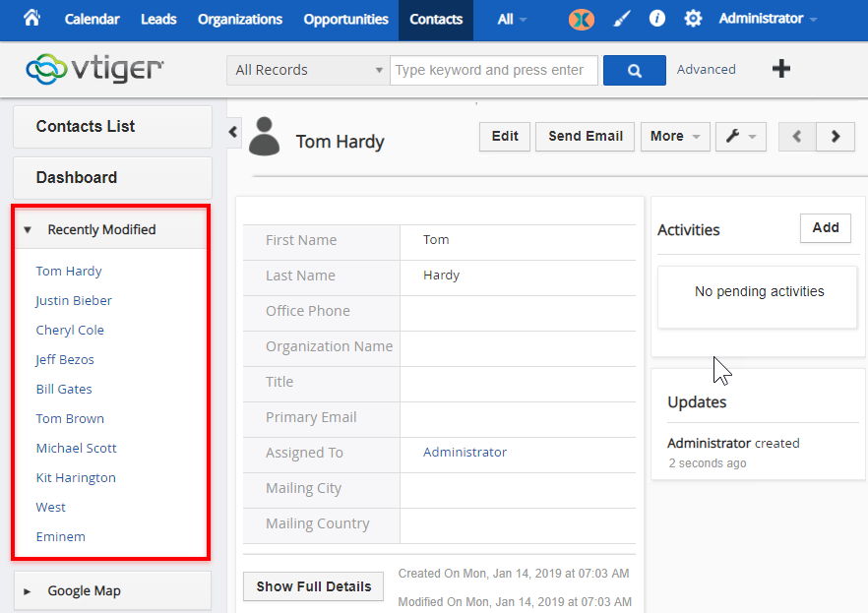Image resolution: width=868 pixels, height=613 pixels.
Task: Open Tom Brown contact
Action: pyautogui.click(x=70, y=419)
